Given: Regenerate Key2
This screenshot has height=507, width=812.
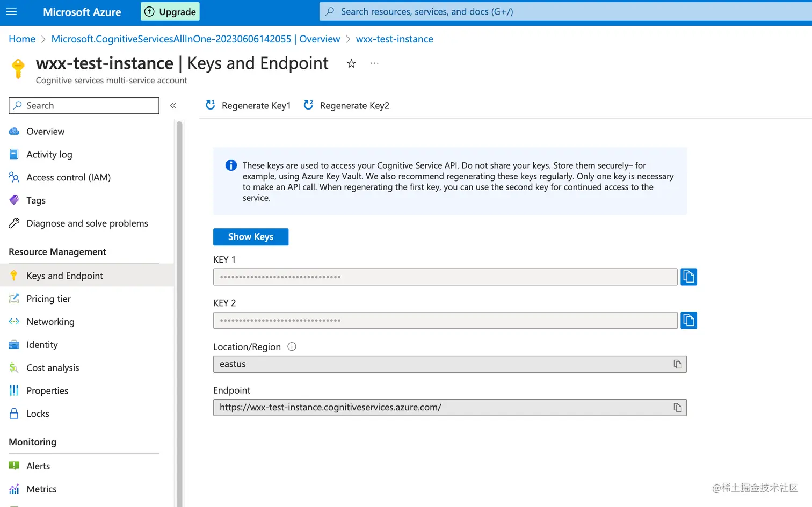Looking at the screenshot, I should tap(346, 106).
